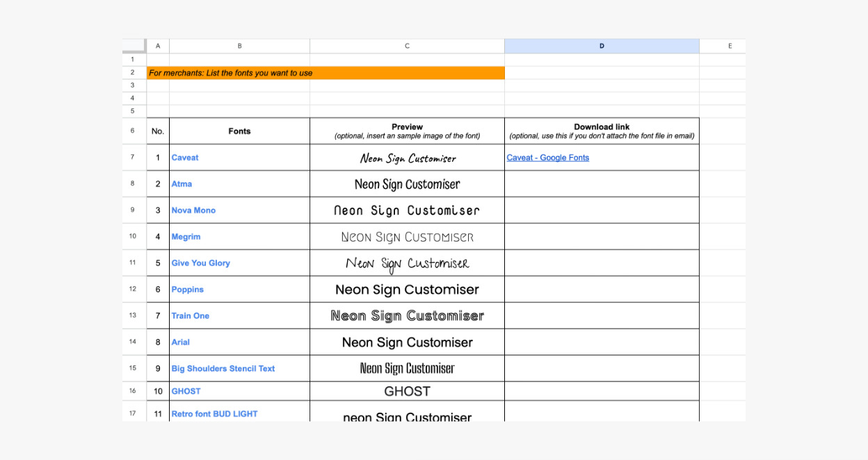Click the Train One preview image

pyautogui.click(x=407, y=316)
